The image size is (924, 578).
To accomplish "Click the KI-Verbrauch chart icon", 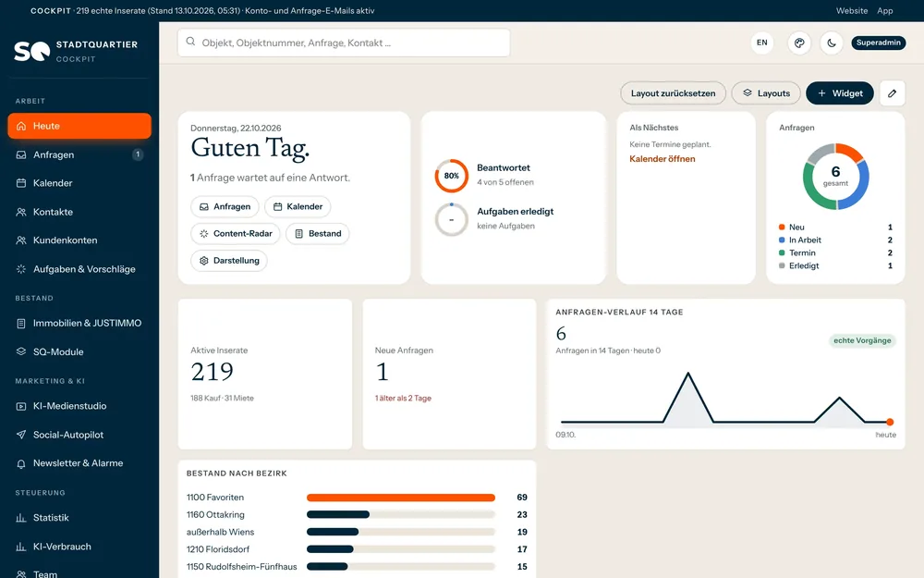I will (21, 547).
